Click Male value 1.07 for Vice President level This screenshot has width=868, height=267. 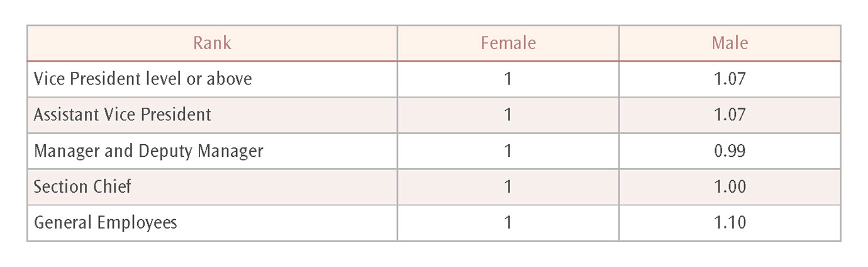click(x=730, y=79)
